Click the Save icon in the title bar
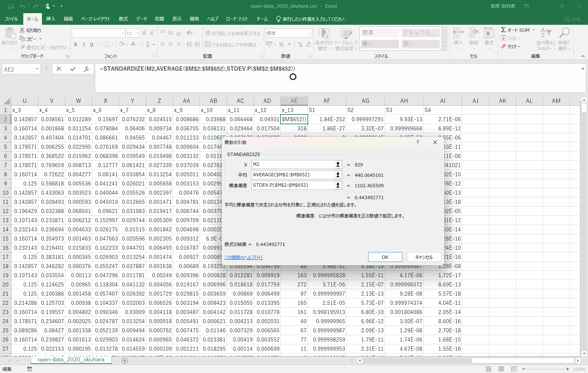This screenshot has height=373, width=588. click(x=11, y=6)
